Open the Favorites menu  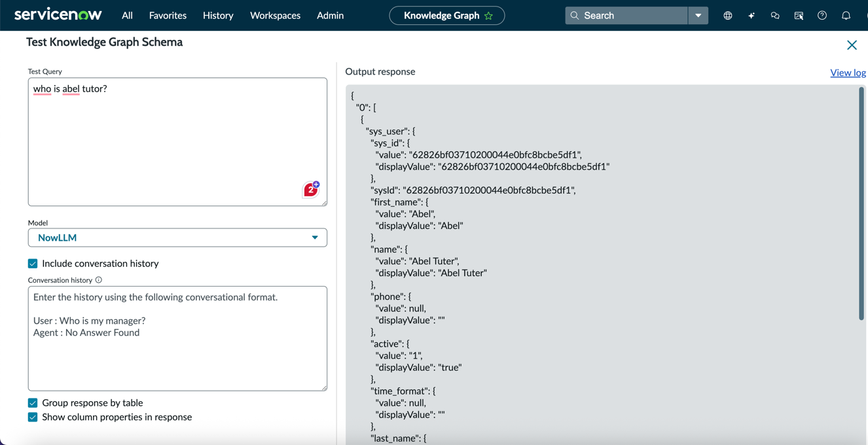[168, 15]
